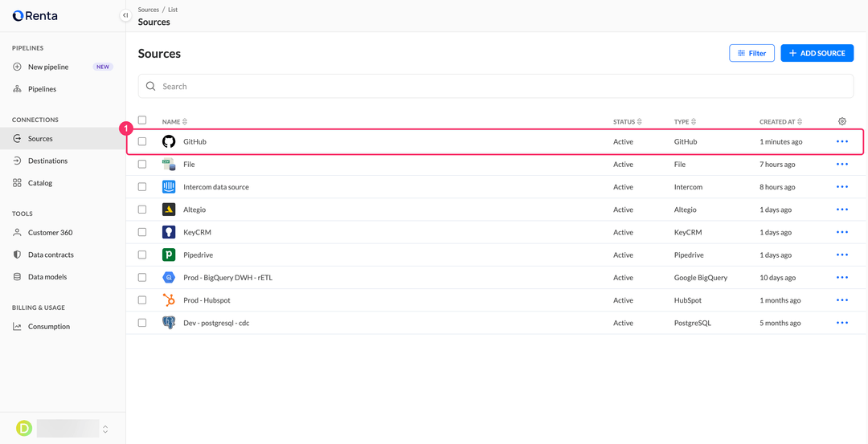Click the Sources breadcrumb link
This screenshot has height=444, width=868.
149,10
